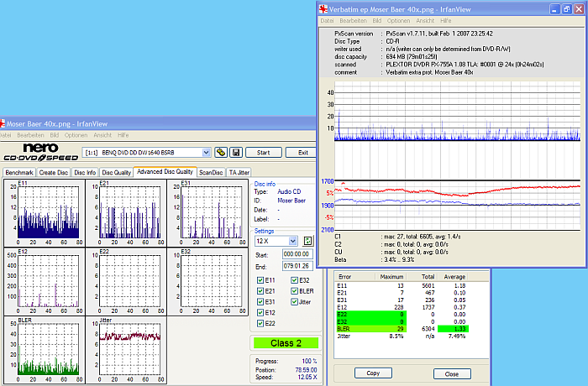Image resolution: width=588 pixels, height=386 pixels.
Task: Switch to the Create Disc tab
Action: click(x=54, y=172)
